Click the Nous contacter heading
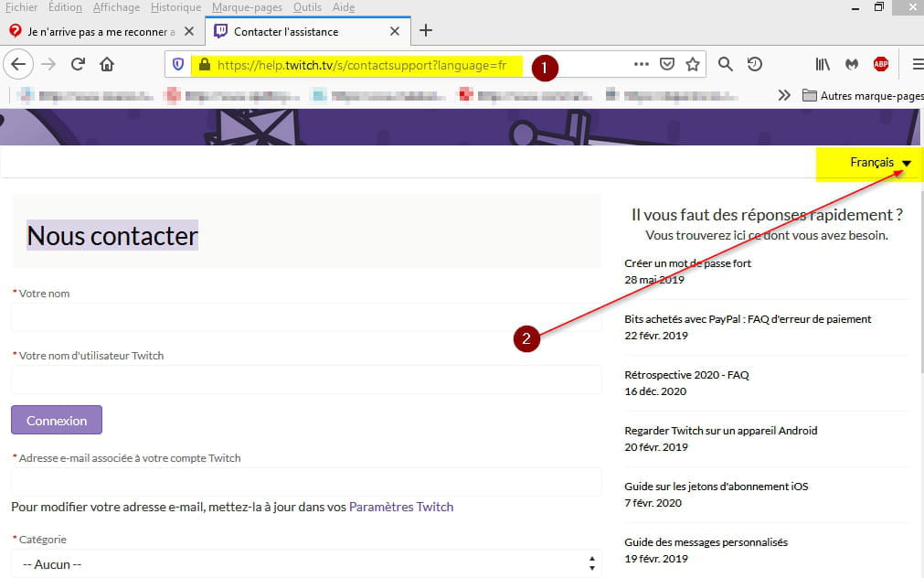Screen dimensions: 924x578 click(x=112, y=235)
